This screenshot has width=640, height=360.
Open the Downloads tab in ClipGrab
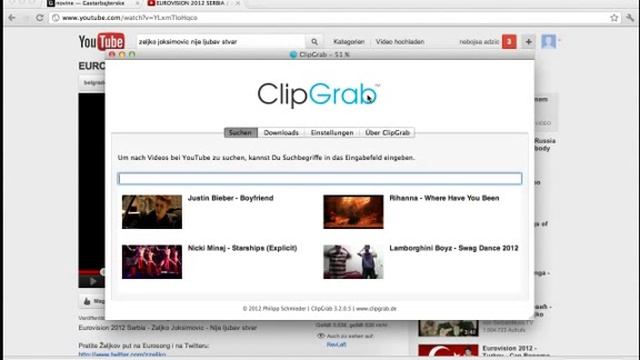(x=281, y=133)
